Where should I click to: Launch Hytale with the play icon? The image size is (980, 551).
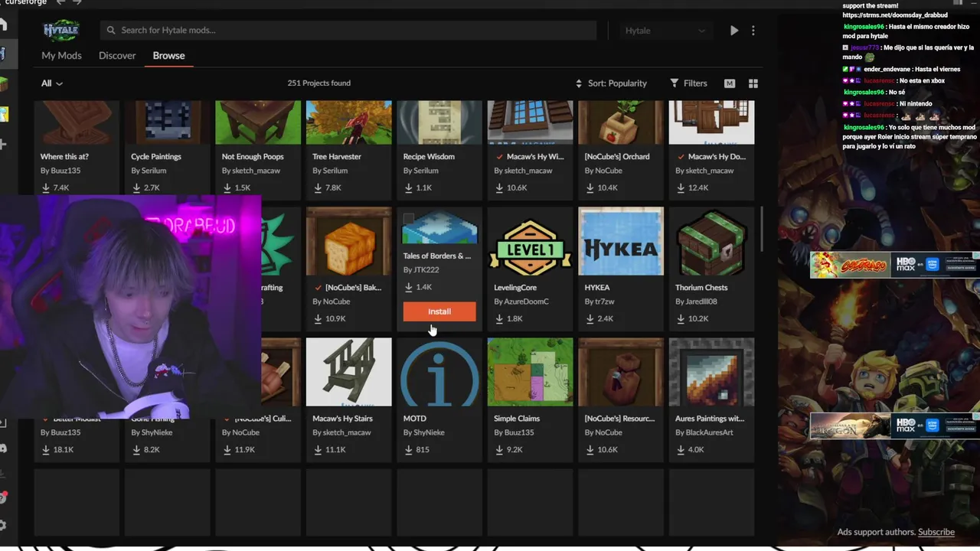[734, 31]
